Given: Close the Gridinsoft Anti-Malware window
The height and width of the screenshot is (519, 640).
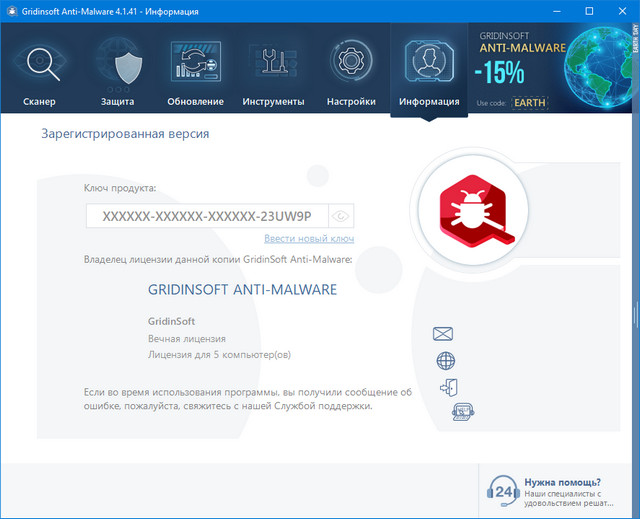Looking at the screenshot, I should point(620,11).
